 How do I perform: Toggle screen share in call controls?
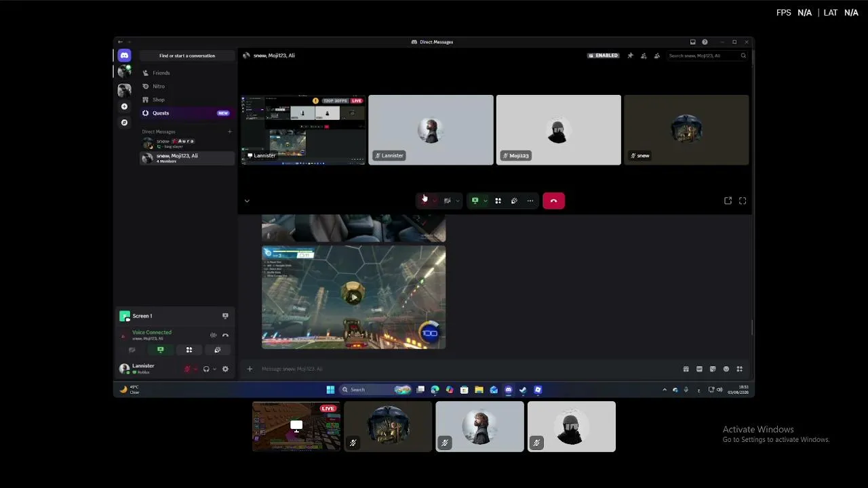click(x=475, y=201)
